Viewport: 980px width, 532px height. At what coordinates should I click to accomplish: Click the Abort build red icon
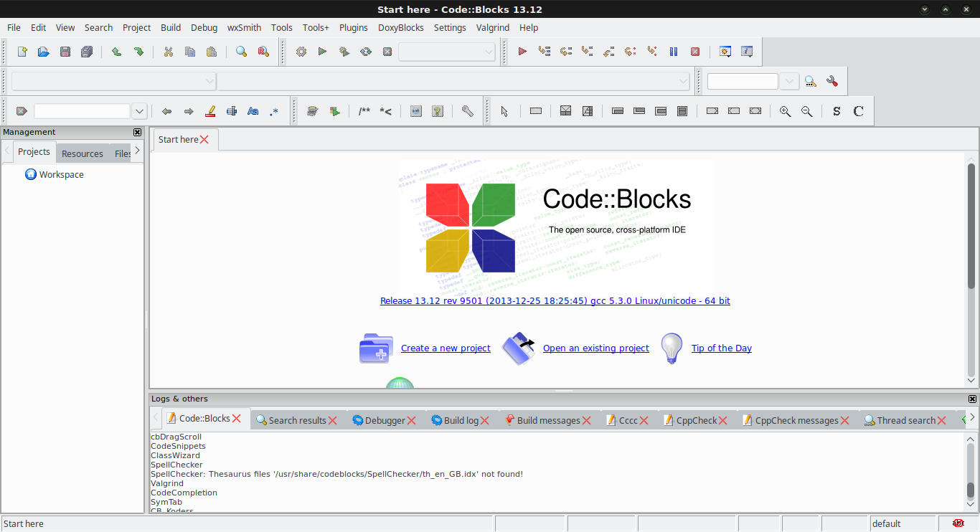[x=387, y=52]
